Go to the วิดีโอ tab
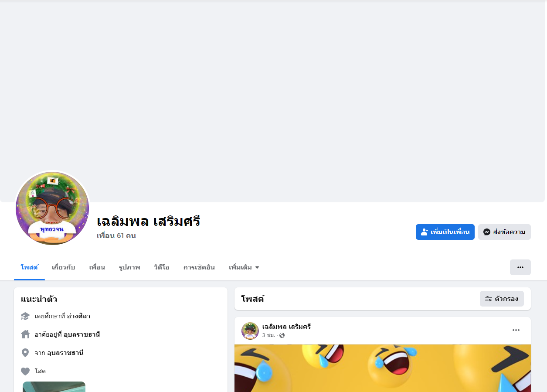 pyautogui.click(x=162, y=267)
